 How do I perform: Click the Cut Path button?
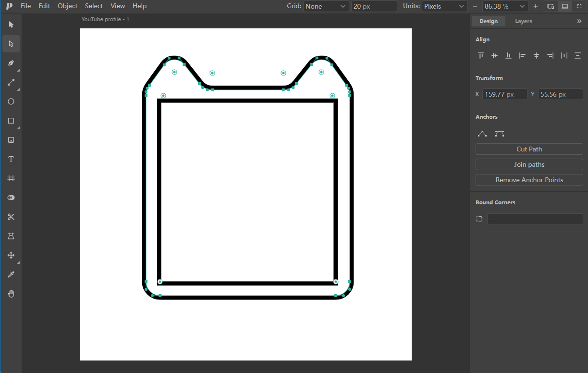(529, 149)
